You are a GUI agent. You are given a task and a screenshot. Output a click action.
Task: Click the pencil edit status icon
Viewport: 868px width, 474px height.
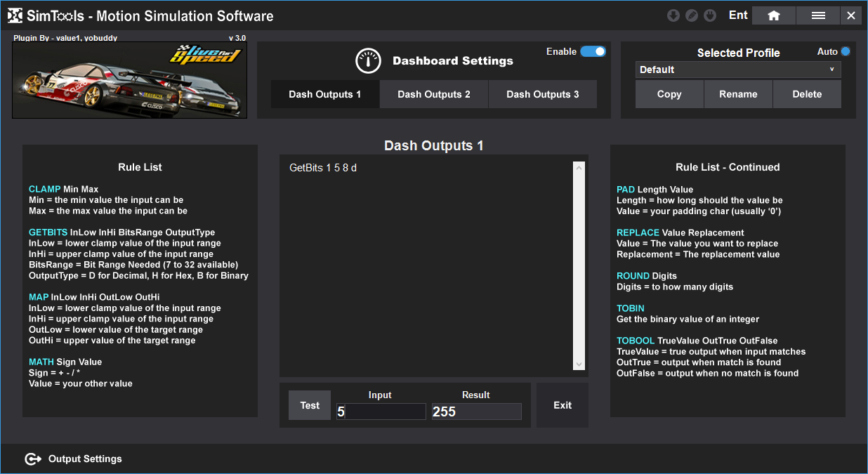coord(692,15)
